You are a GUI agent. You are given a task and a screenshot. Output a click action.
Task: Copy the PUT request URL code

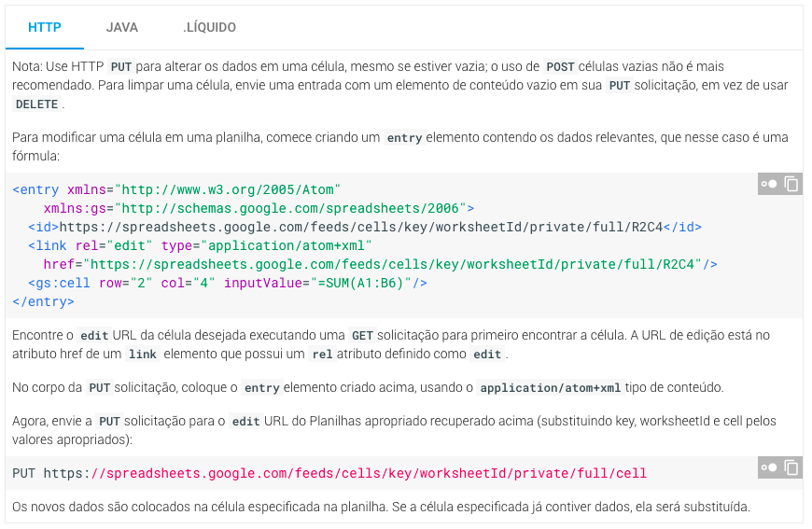(x=791, y=467)
